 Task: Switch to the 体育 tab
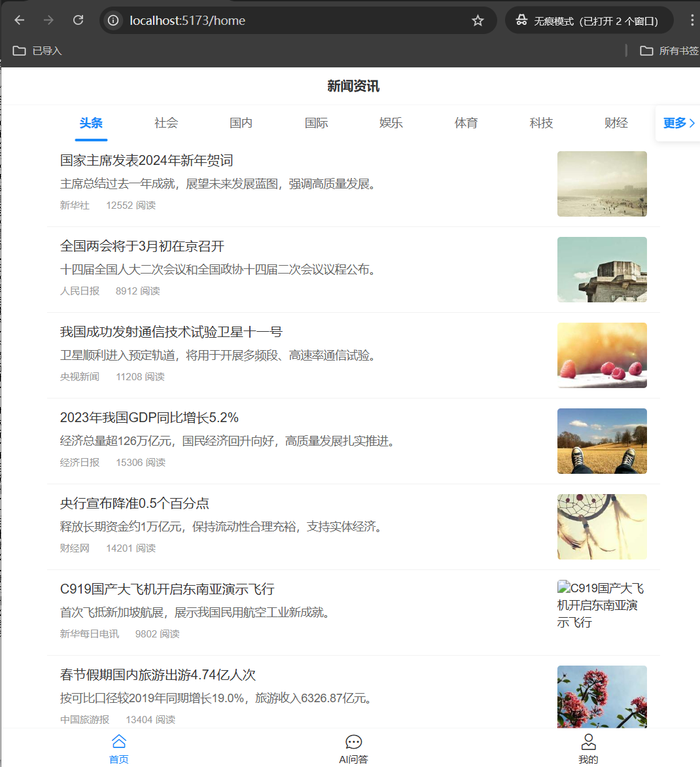[466, 123]
